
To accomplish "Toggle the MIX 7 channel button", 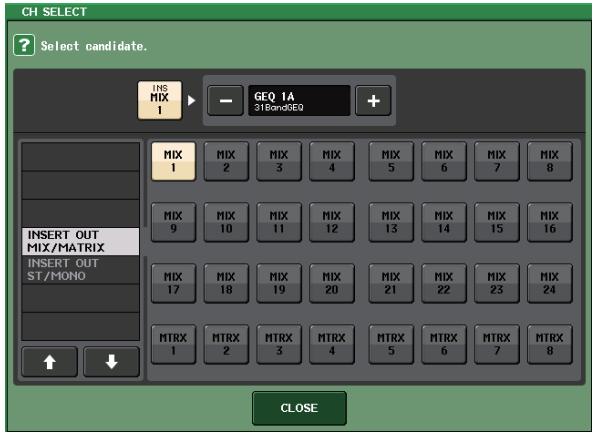I will pyautogui.click(x=497, y=161).
